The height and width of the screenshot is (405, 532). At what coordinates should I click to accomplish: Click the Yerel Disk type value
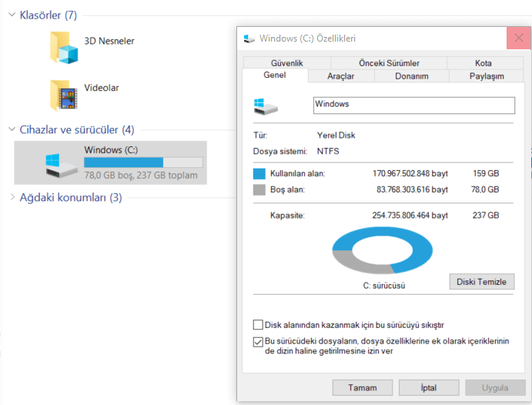(336, 136)
